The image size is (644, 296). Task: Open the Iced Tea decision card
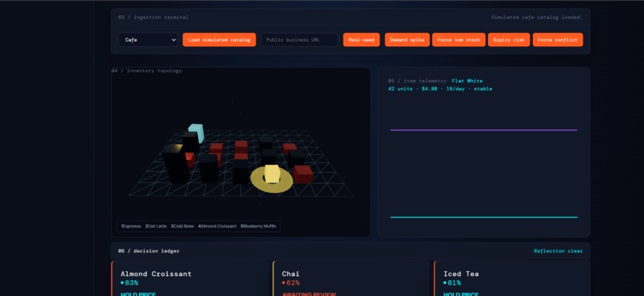click(512, 278)
